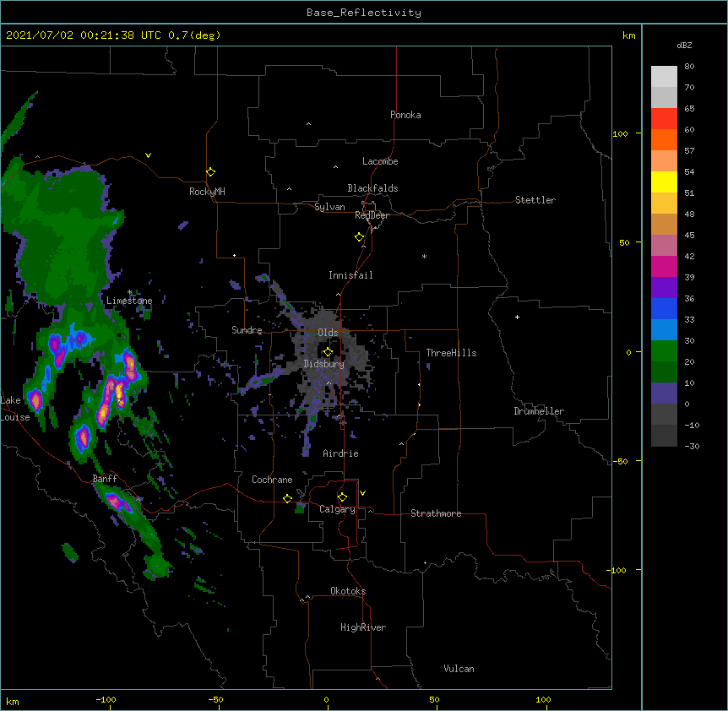728x711 pixels.
Task: Click the RedDeer city label
Action: coord(372,215)
